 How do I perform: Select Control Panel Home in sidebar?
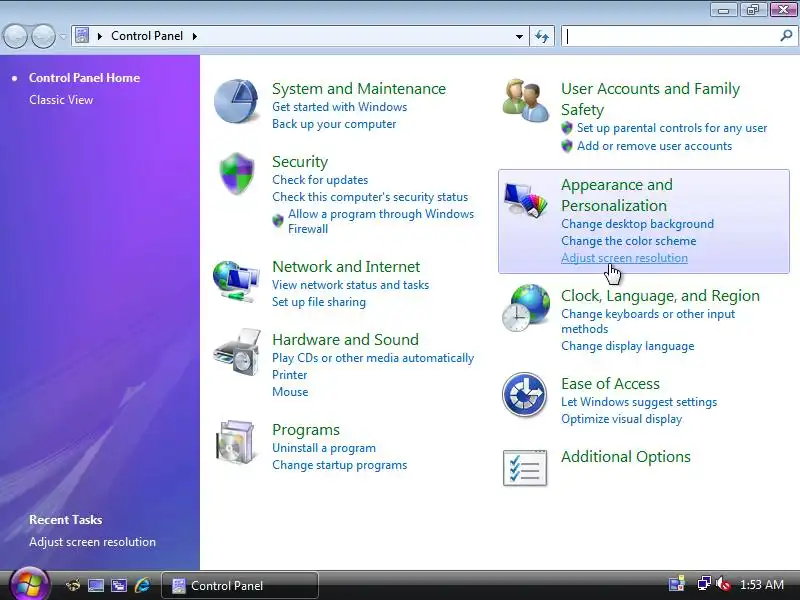click(x=84, y=78)
